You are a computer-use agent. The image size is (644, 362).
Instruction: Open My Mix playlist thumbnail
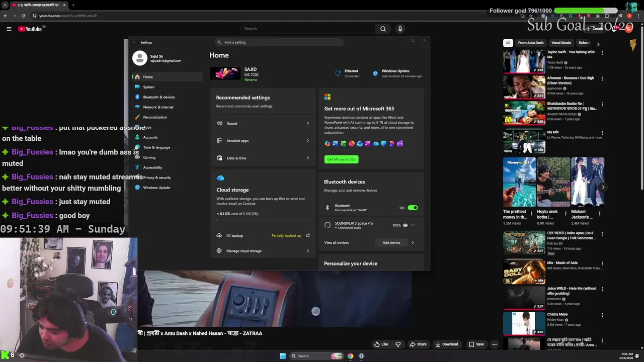coord(524,141)
